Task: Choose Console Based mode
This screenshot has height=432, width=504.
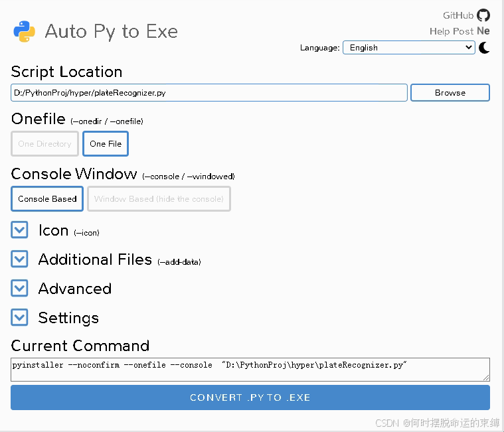Action: [47, 199]
